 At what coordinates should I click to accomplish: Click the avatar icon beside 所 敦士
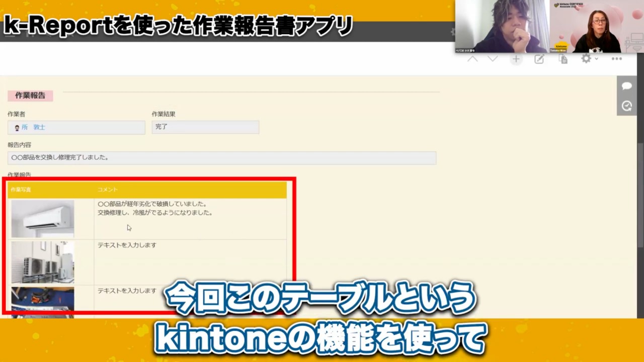click(x=17, y=127)
